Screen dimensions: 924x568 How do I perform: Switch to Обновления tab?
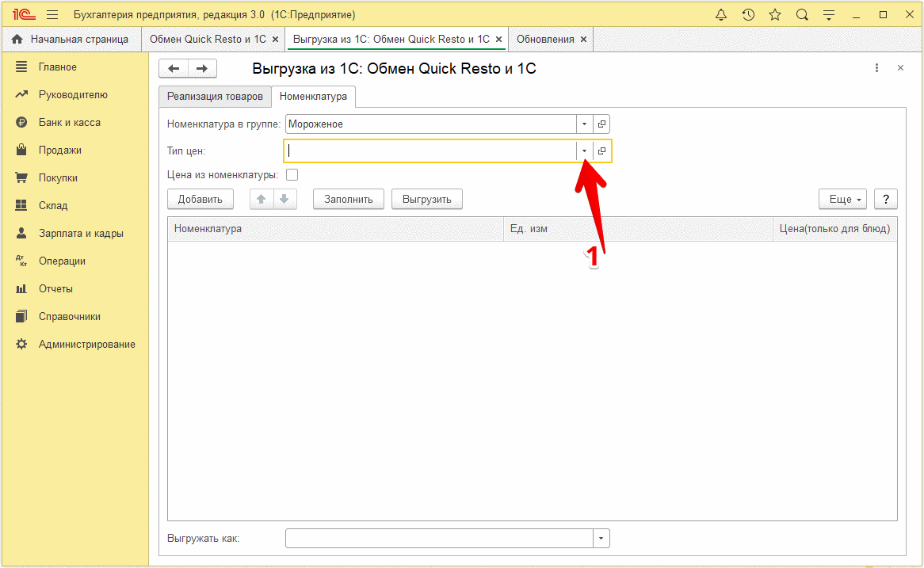545,39
